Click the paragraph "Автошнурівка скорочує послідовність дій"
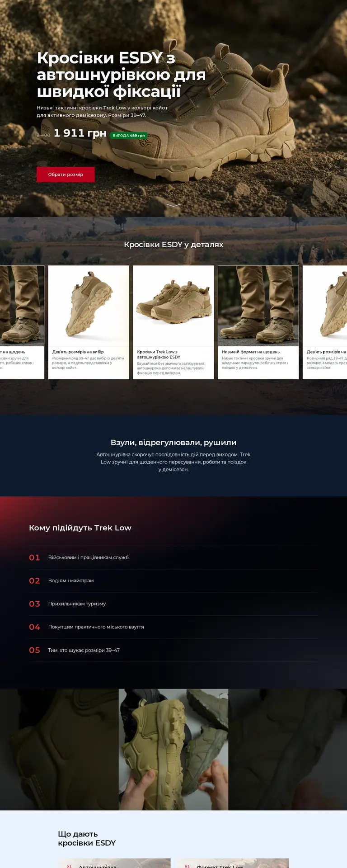347x868 pixels. [x=173, y=462]
